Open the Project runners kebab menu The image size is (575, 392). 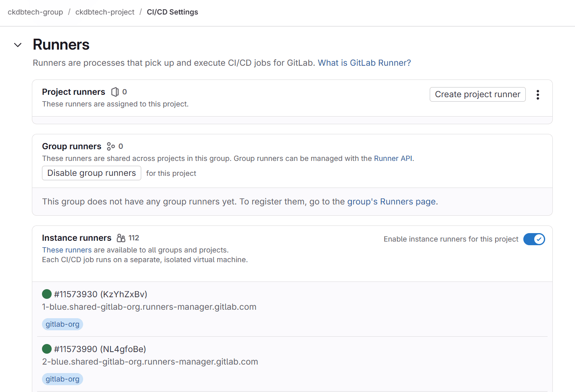pos(538,94)
